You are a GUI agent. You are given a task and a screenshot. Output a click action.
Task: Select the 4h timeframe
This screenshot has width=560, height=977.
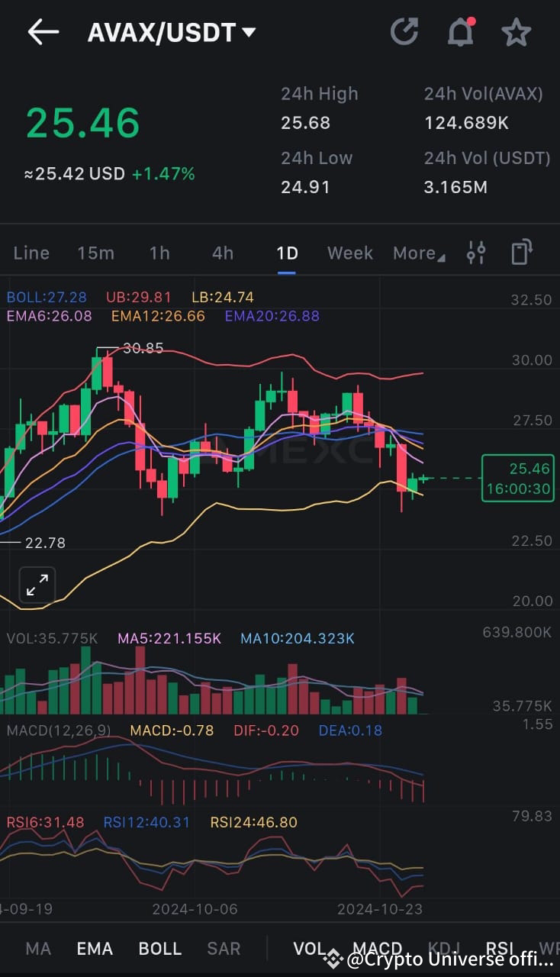[222, 252]
